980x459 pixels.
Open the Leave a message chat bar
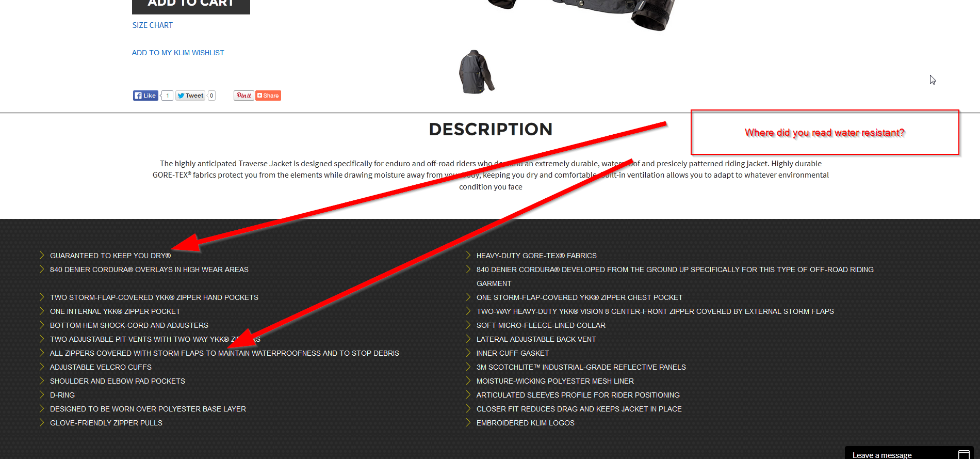click(x=909, y=453)
